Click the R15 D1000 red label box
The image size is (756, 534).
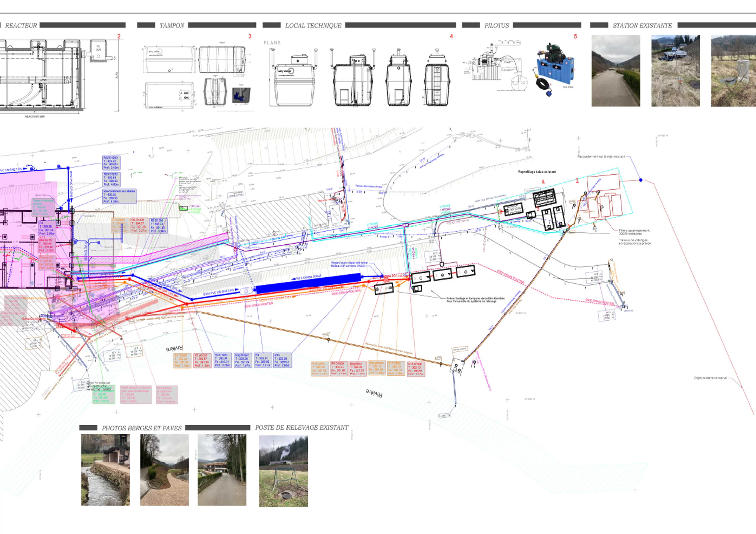[416, 369]
